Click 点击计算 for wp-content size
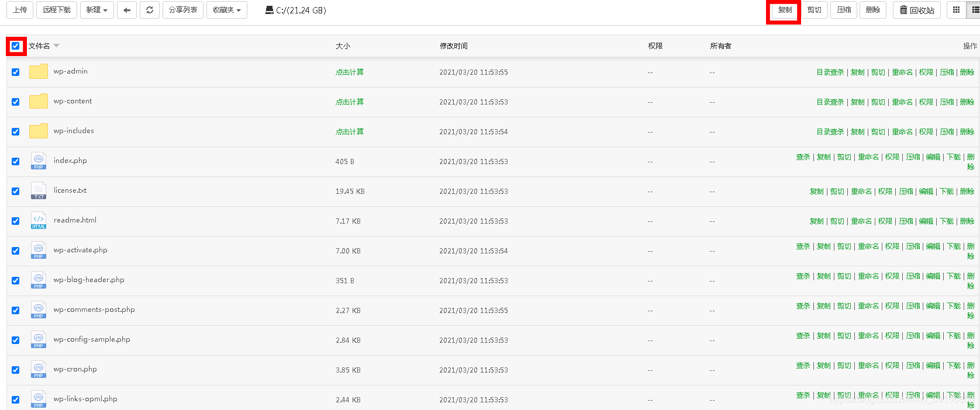980x410 pixels. pyautogui.click(x=350, y=102)
